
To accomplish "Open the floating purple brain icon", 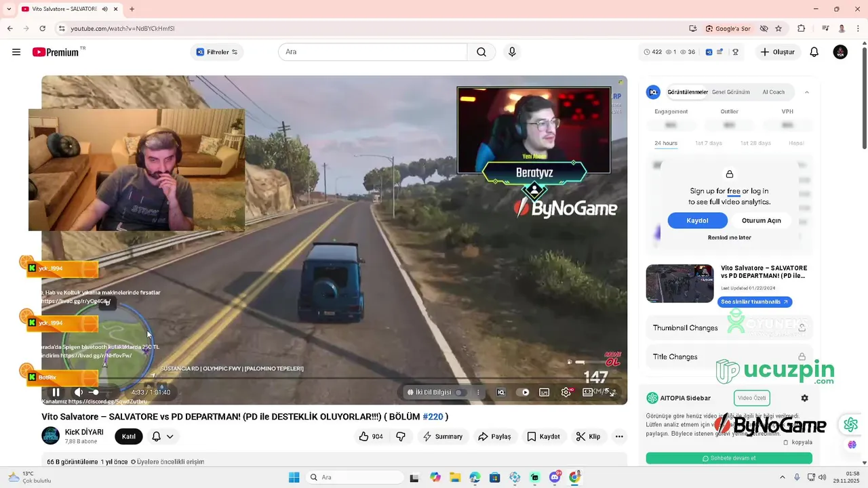I will (852, 445).
